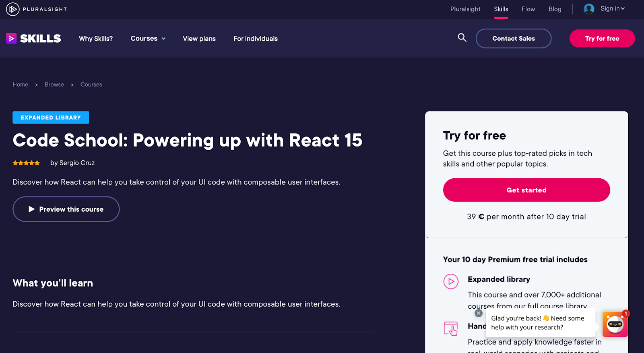The image size is (644, 353).
Task: Click Try for free header button
Action: point(602,39)
